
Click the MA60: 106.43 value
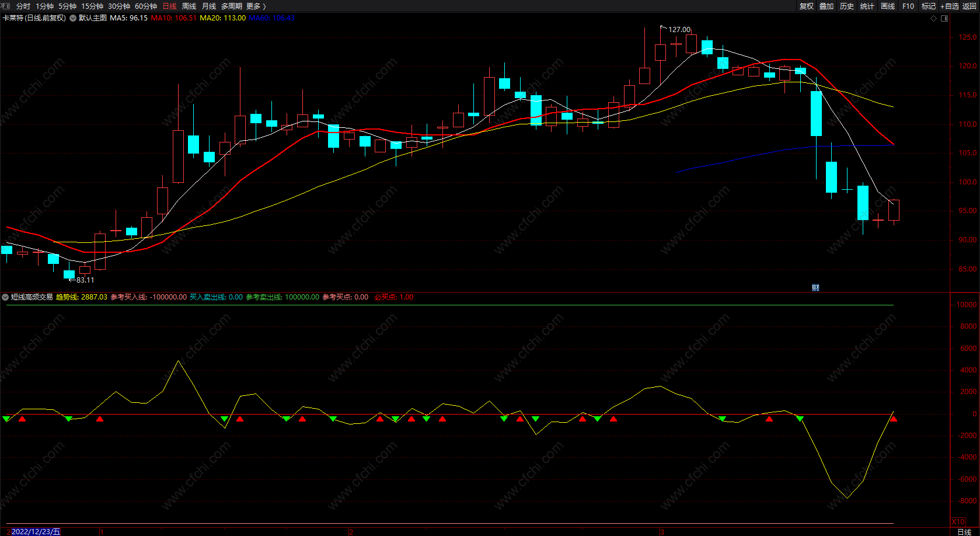272,18
